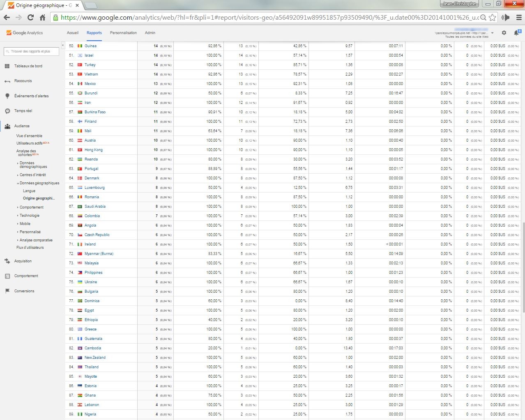525x420 pixels.
Task: Click the search reports input field
Action: (x=32, y=51)
